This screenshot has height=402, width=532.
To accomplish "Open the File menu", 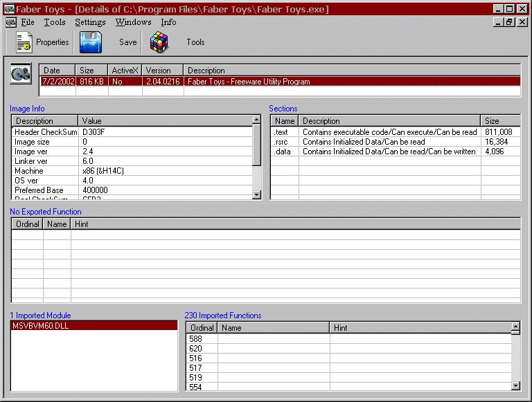I will click(x=28, y=22).
